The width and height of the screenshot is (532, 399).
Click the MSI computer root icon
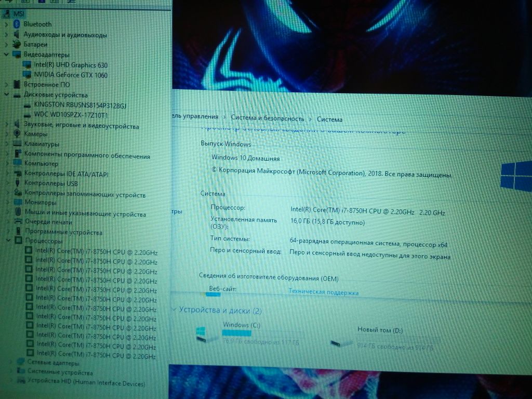click(6, 14)
